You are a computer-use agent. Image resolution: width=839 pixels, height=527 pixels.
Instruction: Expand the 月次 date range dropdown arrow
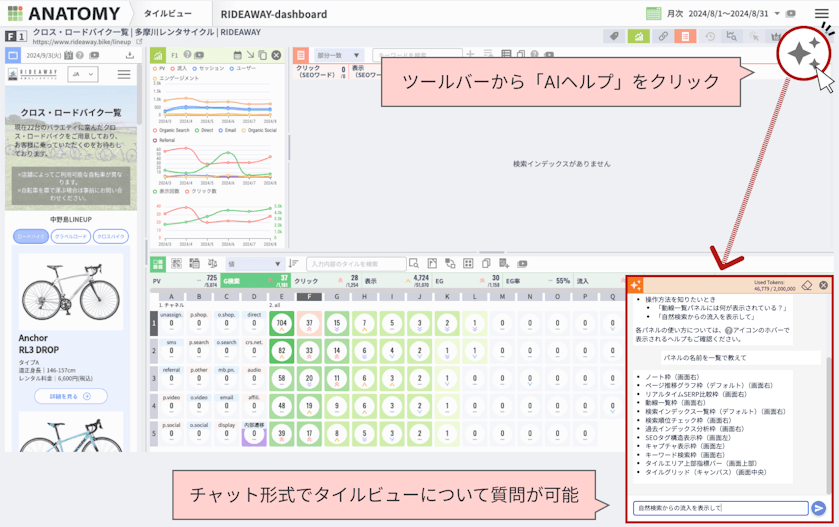tap(777, 13)
